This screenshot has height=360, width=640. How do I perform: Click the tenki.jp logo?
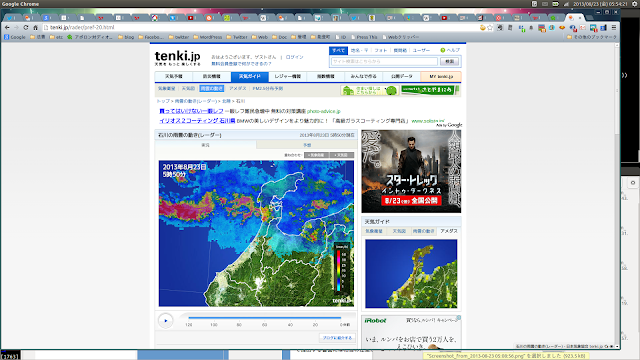tap(177, 58)
